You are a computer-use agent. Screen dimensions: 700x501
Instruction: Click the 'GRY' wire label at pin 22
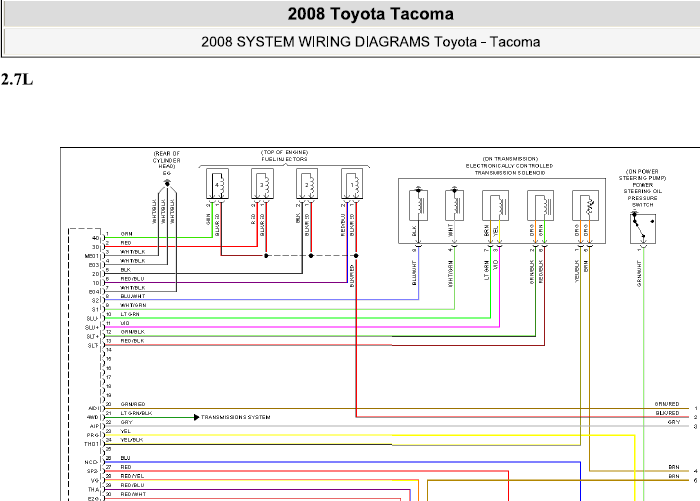pos(126,422)
